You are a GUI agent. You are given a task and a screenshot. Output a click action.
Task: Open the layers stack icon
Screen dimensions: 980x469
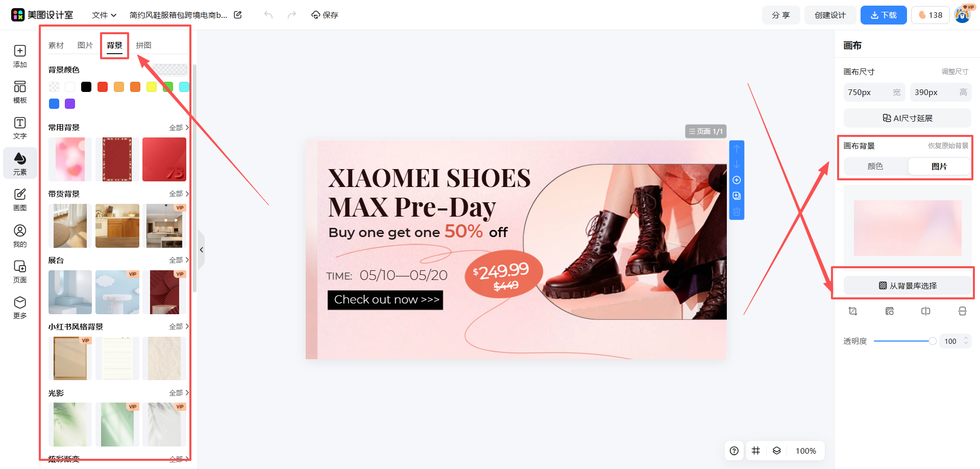pyautogui.click(x=777, y=451)
